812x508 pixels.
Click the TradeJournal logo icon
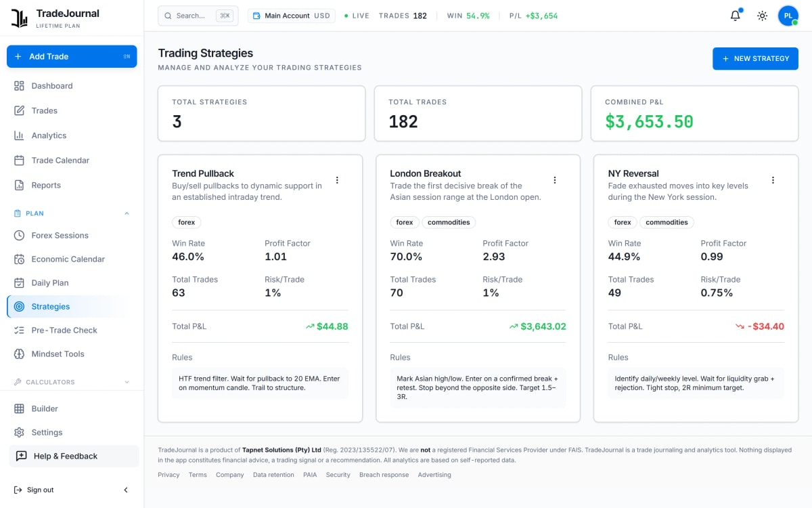point(20,18)
